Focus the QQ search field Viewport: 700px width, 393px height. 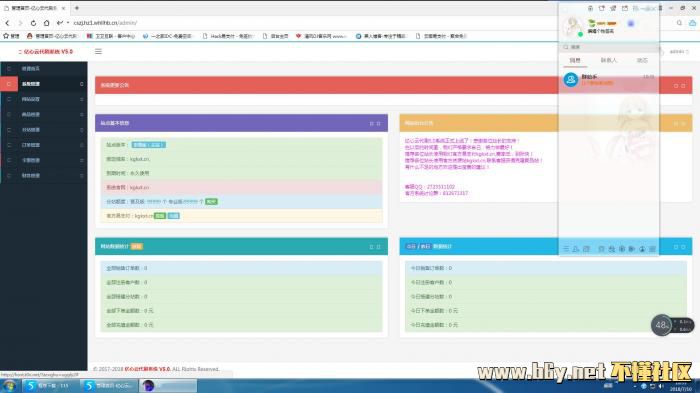point(609,47)
